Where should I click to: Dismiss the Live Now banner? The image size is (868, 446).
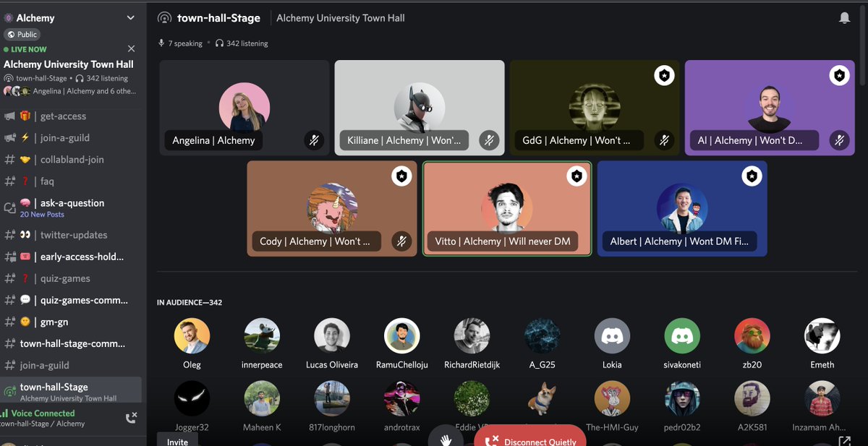pos(131,49)
